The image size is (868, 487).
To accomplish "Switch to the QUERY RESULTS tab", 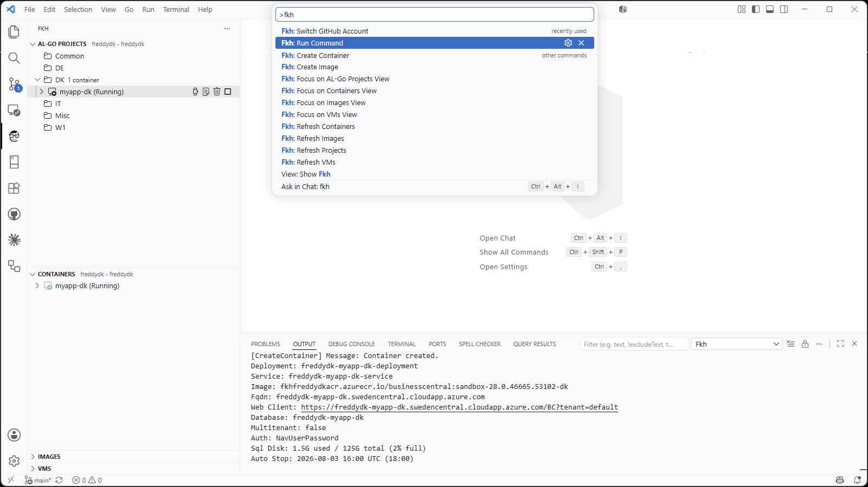I will [535, 344].
